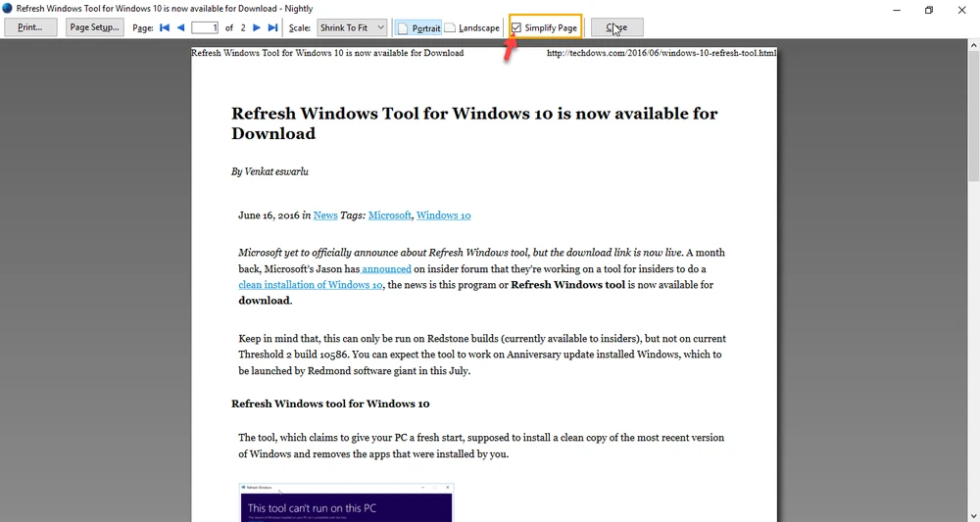Close the print preview
This screenshot has height=522, width=980.
coord(616,26)
